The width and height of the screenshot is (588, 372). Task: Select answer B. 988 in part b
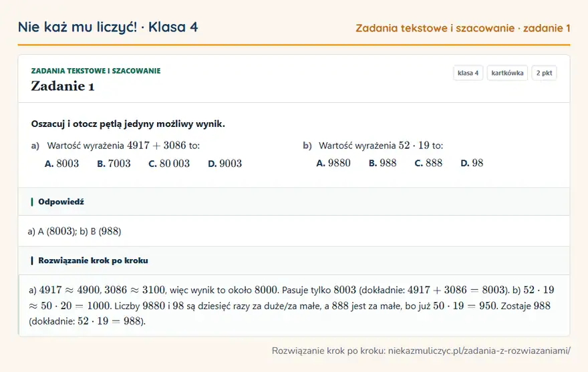(x=382, y=163)
